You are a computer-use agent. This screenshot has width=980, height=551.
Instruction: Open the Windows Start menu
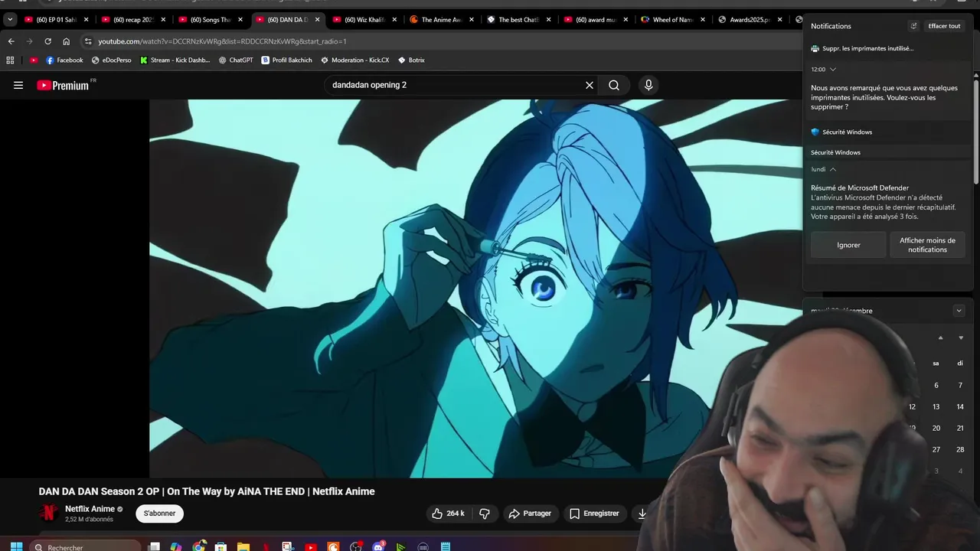[x=16, y=546]
